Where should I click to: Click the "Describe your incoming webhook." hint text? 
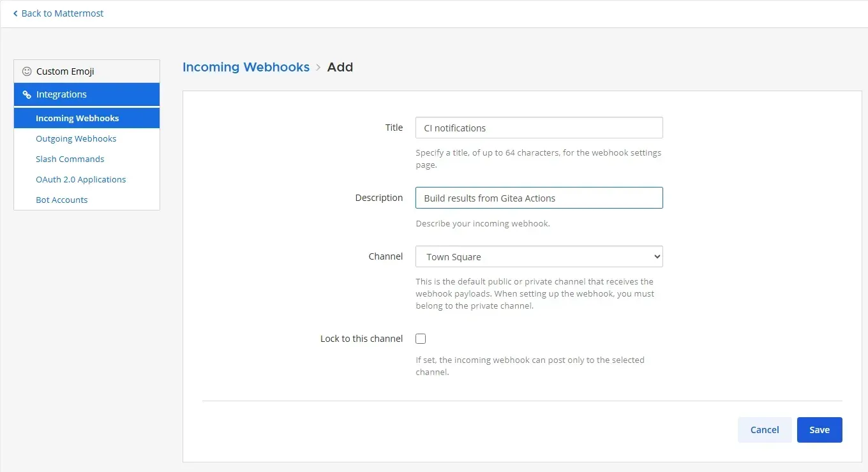[483, 224]
